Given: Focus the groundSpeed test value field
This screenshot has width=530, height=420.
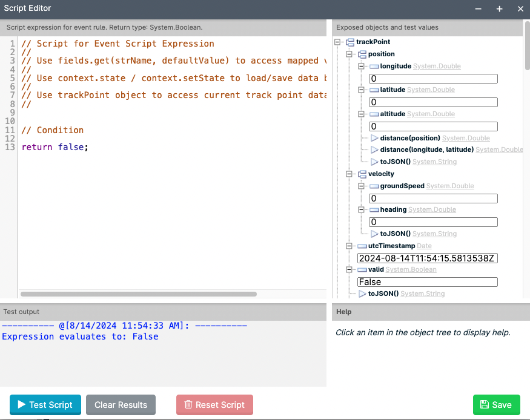Looking at the screenshot, I should click(x=433, y=199).
